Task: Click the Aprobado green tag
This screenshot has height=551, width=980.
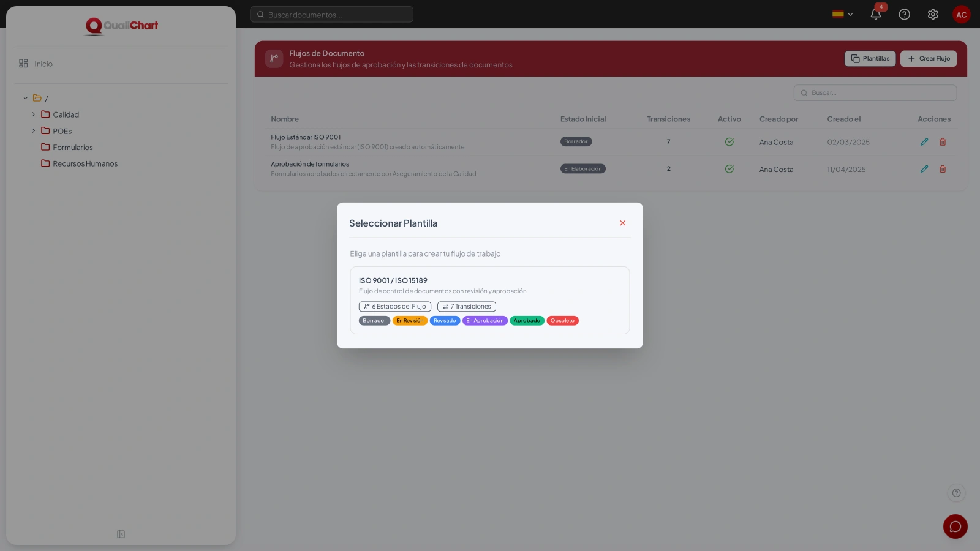Action: (x=527, y=321)
